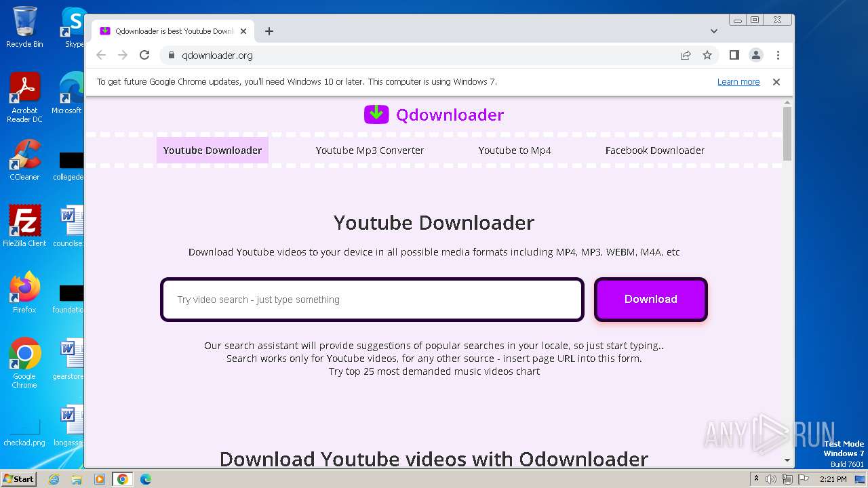Switch to Youtube to Mp4
Viewport: 868px width, 488px height.
515,150
